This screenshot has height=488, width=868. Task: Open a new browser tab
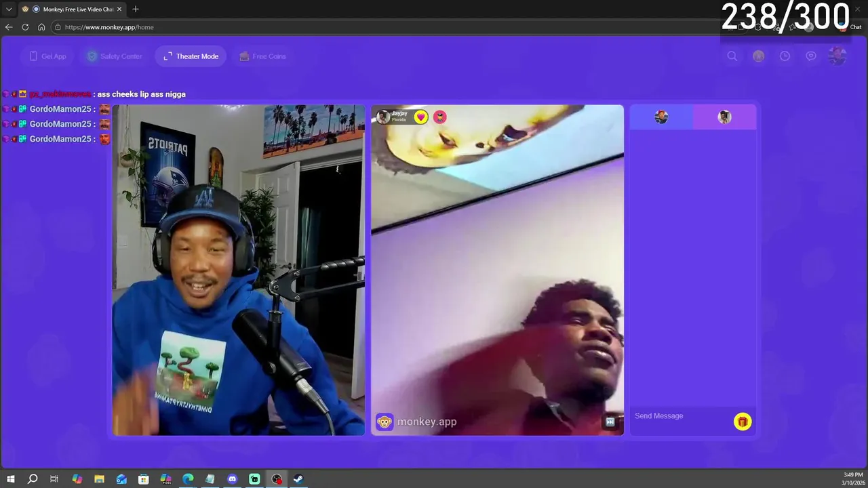pos(136,9)
